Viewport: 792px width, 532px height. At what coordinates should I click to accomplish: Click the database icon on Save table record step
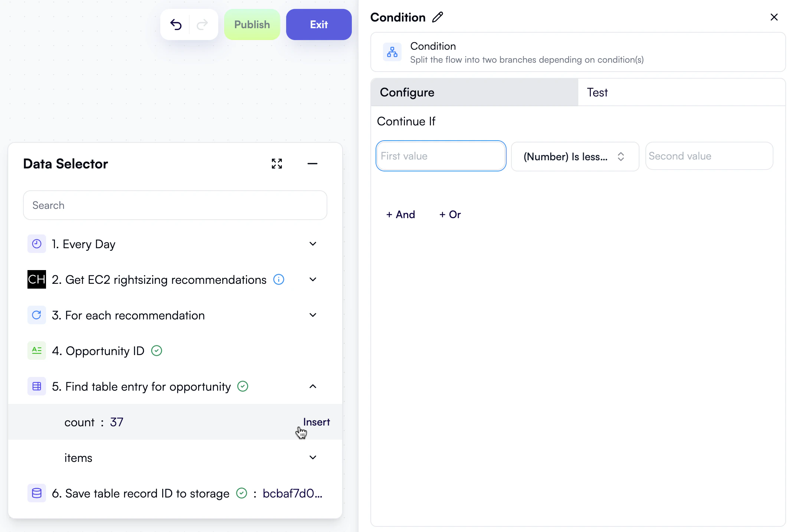tap(36, 493)
